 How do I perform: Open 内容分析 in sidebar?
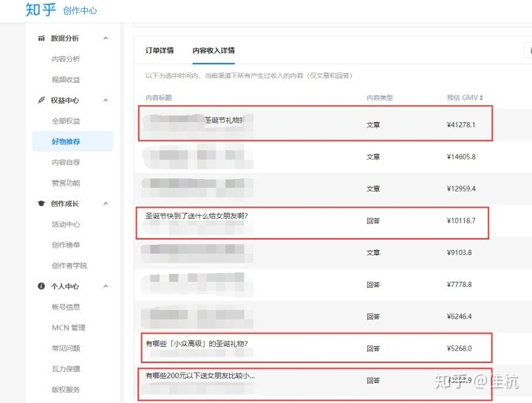[x=66, y=59]
